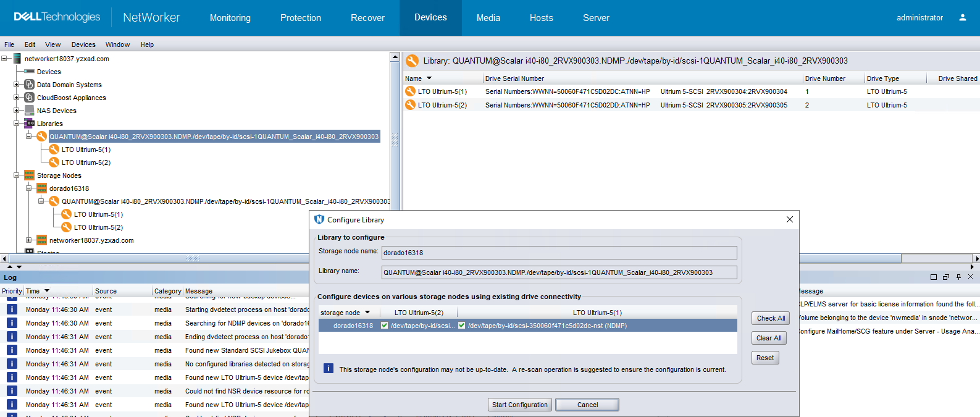This screenshot has width=980, height=417.
Task: Click the Storage node name field
Action: click(559, 253)
